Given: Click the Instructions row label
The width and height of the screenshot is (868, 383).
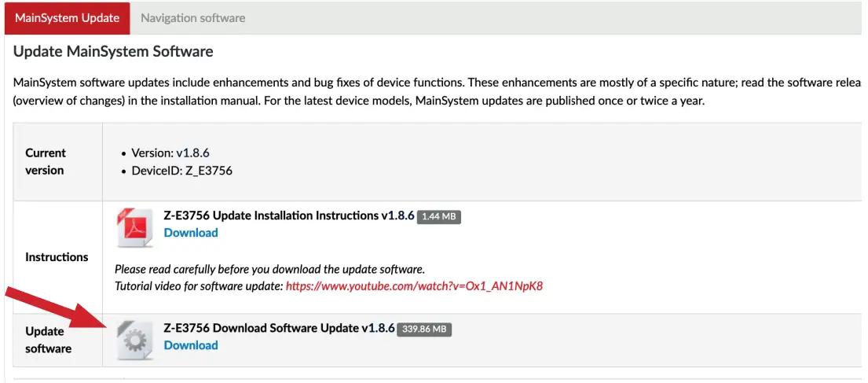Looking at the screenshot, I should [x=57, y=257].
